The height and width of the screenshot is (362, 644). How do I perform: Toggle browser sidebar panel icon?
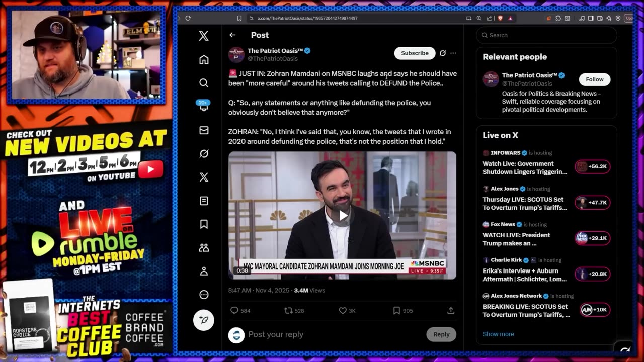pos(591,18)
